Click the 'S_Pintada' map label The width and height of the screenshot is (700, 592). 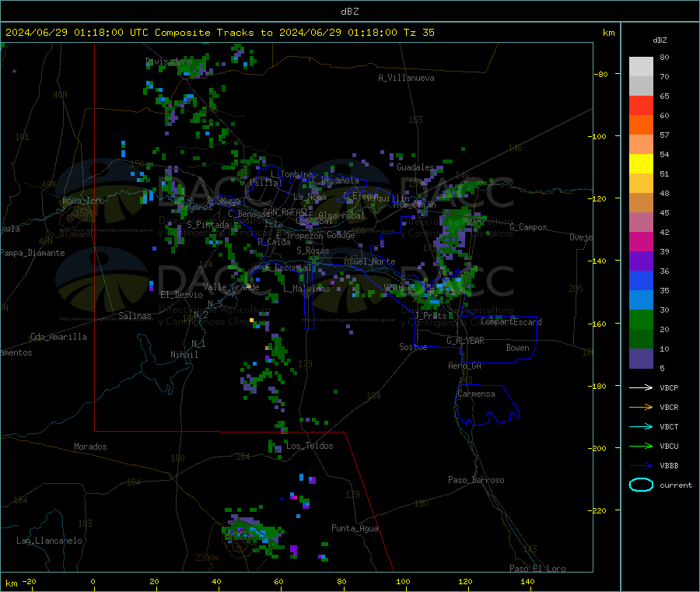208,225
